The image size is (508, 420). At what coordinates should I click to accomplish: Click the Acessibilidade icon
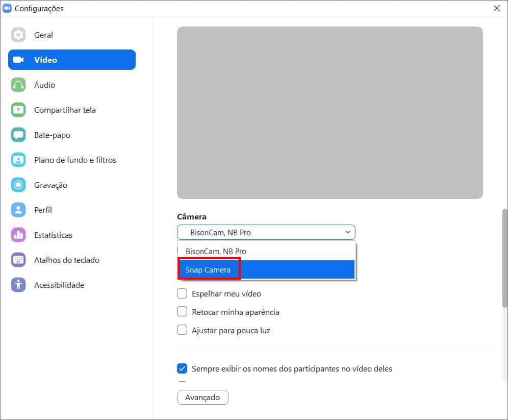coord(18,285)
